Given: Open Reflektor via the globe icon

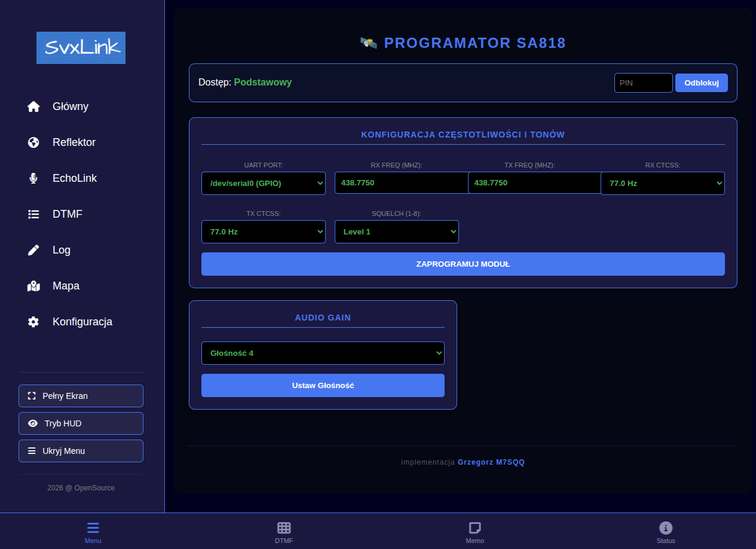Looking at the screenshot, I should [x=33, y=142].
